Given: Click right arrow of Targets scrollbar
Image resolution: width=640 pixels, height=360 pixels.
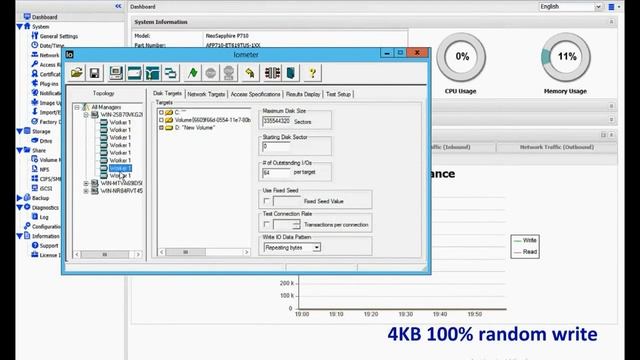Looking at the screenshot, I should [246, 252].
